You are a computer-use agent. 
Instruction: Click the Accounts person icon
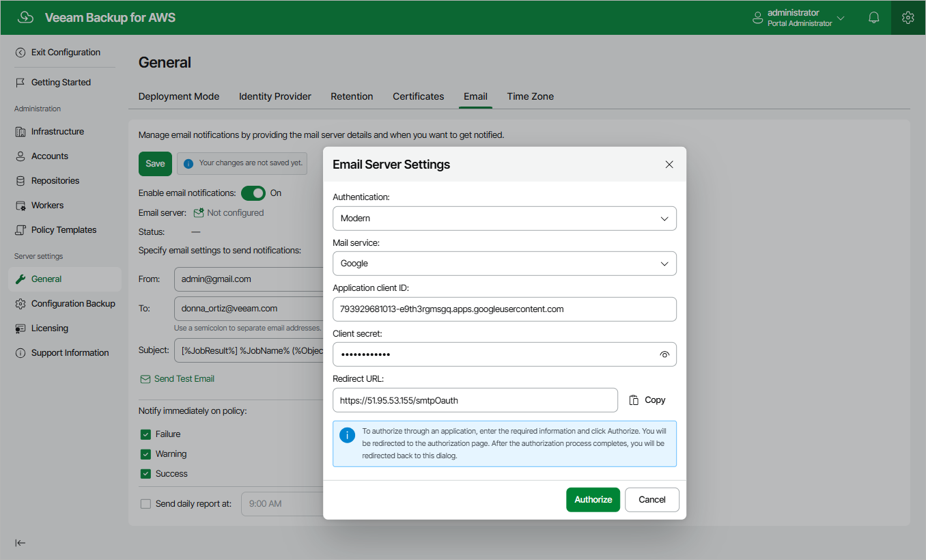20,156
